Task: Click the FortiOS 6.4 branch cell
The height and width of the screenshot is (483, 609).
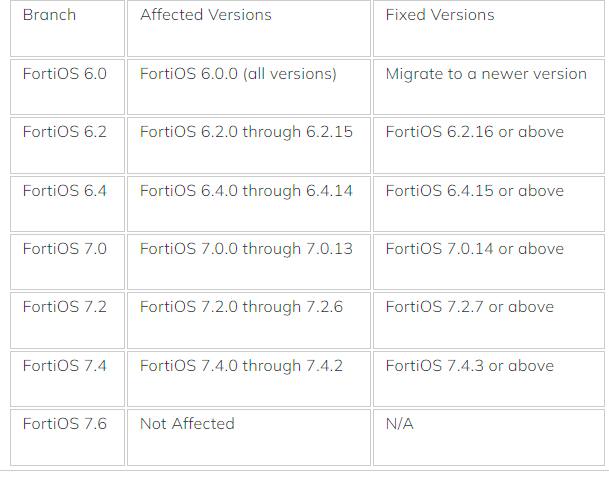Action: [x=67, y=204]
